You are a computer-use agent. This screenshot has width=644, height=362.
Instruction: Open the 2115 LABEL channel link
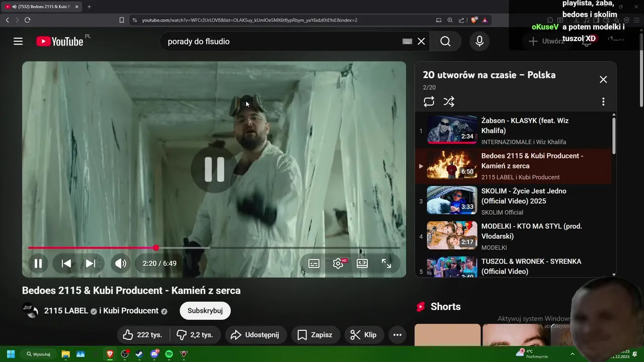tap(66, 311)
